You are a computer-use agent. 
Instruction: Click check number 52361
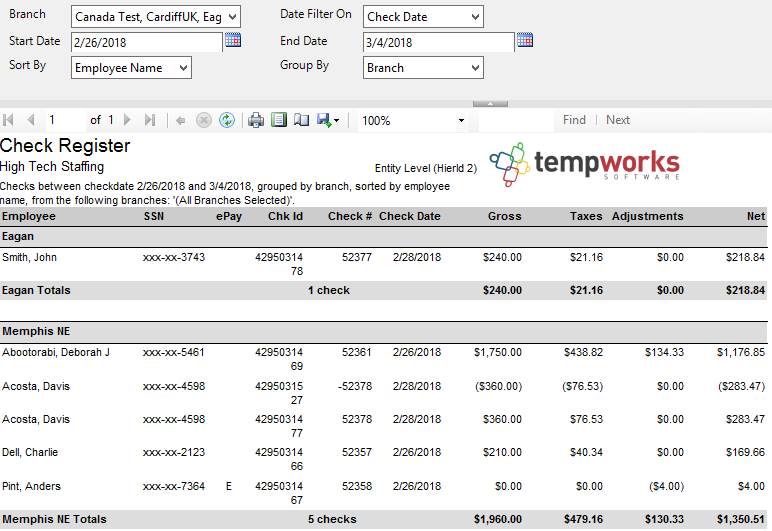click(357, 352)
